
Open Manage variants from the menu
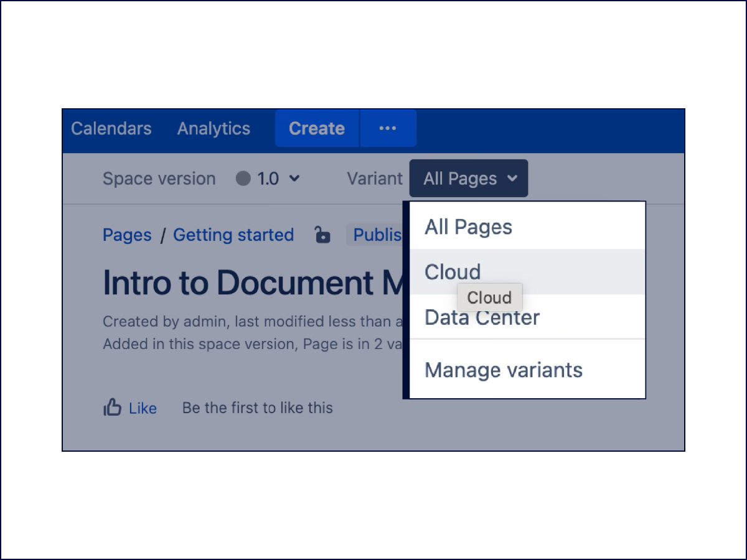click(x=527, y=370)
